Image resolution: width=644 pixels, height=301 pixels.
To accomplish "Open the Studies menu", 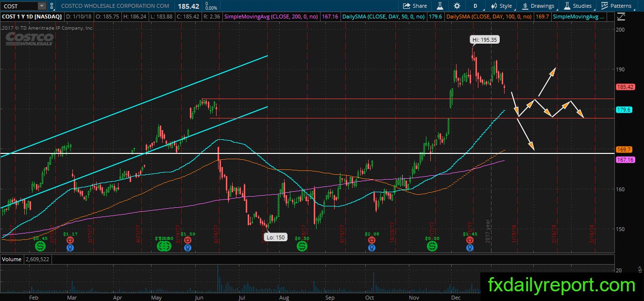I will tap(577, 6).
